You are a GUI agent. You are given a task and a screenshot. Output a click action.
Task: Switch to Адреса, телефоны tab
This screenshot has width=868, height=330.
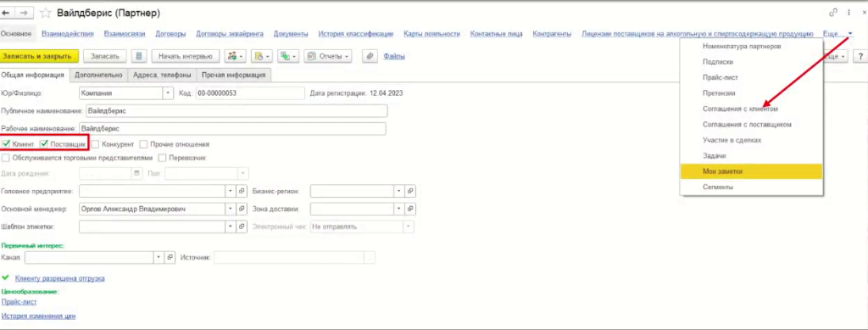162,75
